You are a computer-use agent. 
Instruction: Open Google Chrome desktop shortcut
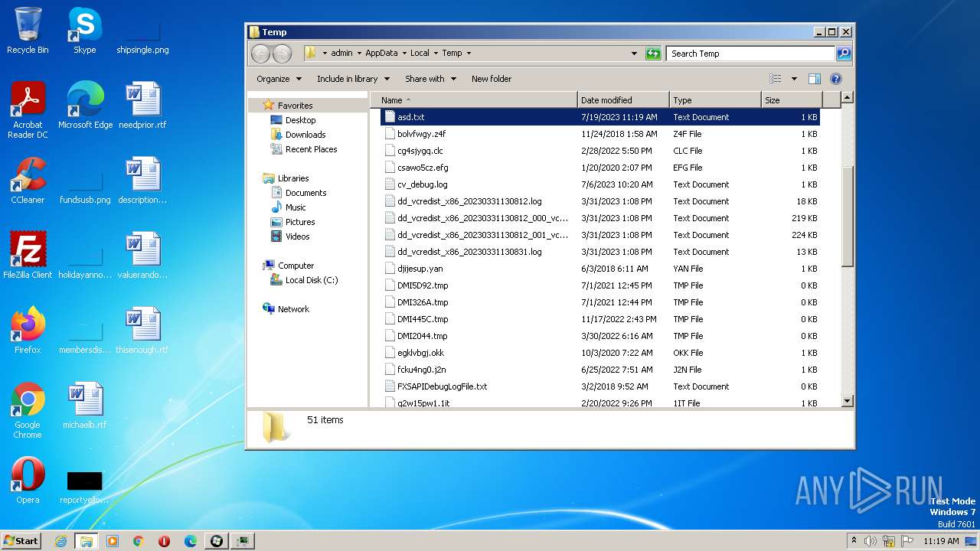coord(28,411)
